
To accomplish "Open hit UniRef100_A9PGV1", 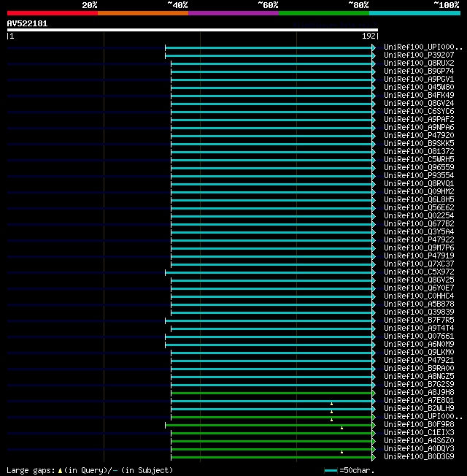I will [419, 80].
